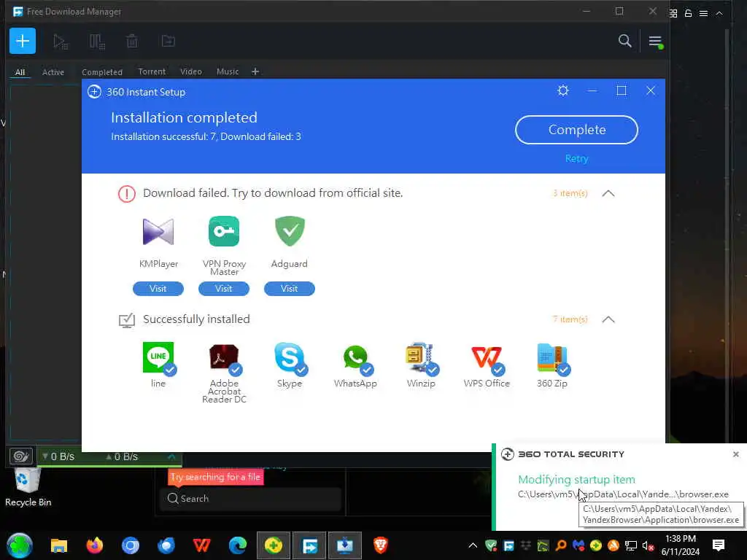The width and height of the screenshot is (747, 560).
Task: Click the Free Download Manager taskbar icon
Action: [x=309, y=545]
